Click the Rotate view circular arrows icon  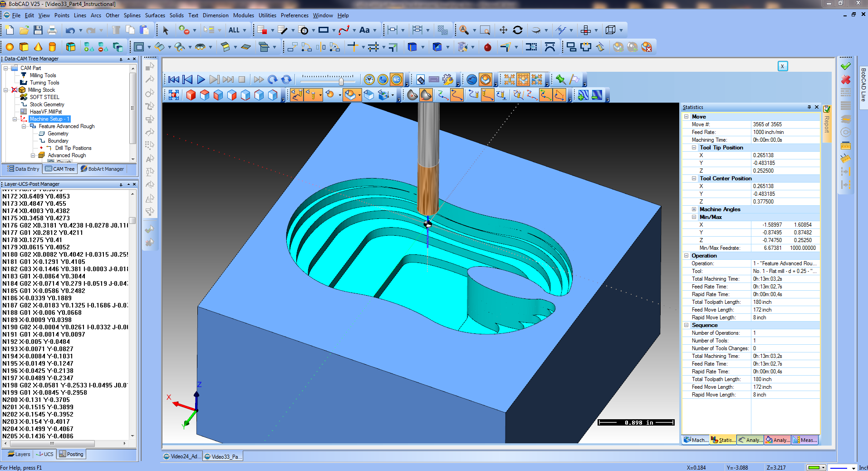pyautogui.click(x=518, y=30)
